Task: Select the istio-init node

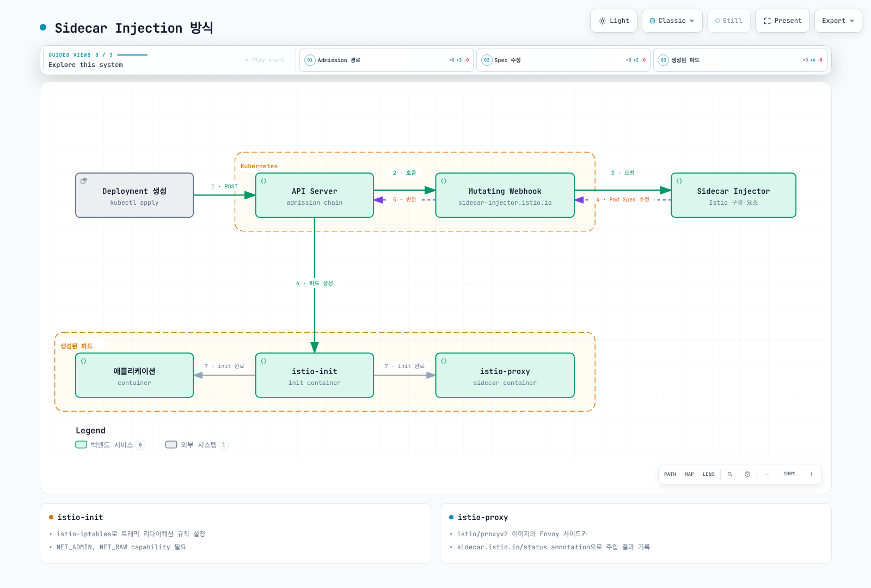Action: point(315,376)
